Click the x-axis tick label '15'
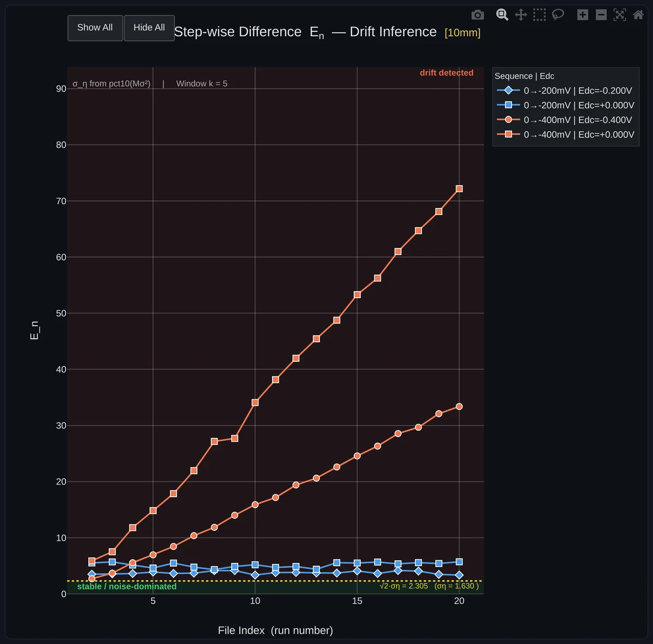This screenshot has height=644, width=653. (357, 601)
